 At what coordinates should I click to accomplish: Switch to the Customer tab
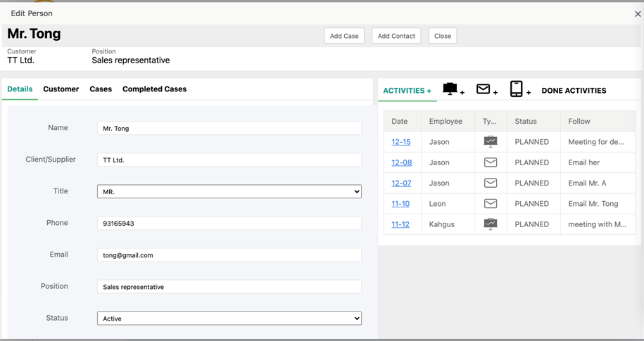(x=61, y=89)
